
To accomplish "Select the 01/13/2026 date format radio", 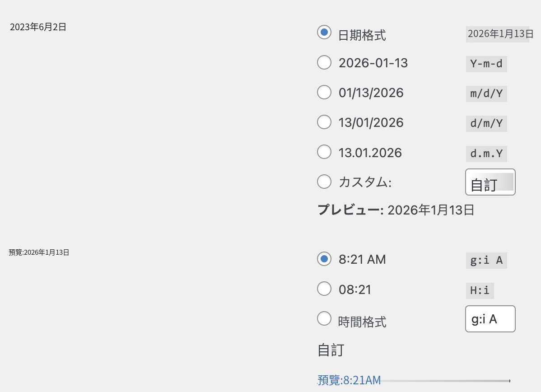I will (x=324, y=92).
